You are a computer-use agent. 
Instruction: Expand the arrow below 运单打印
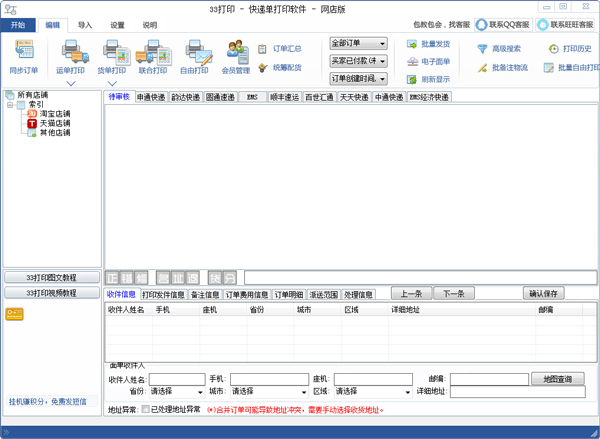pyautogui.click(x=71, y=83)
